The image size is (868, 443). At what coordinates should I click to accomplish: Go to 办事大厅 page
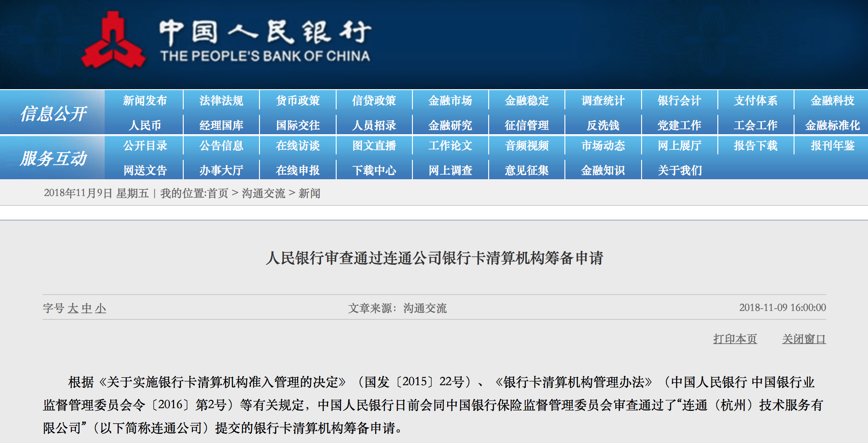[x=221, y=170]
